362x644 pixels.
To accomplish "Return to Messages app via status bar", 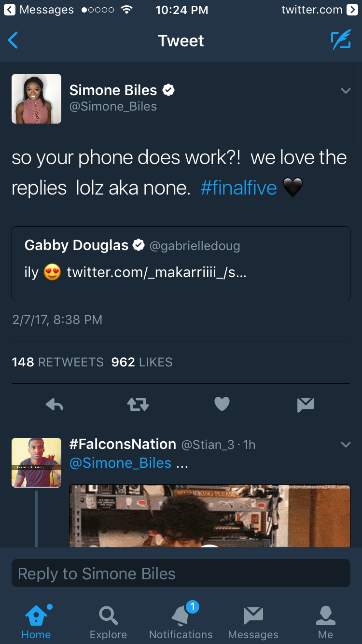I will pos(39,10).
